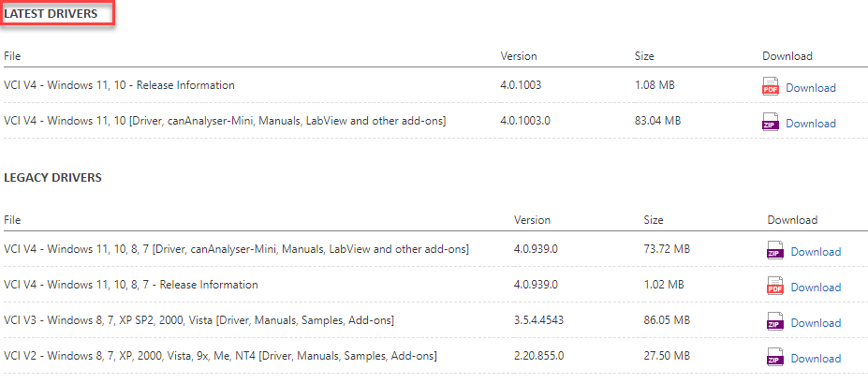The height and width of the screenshot is (384, 868).
Task: Click the VCI V3 Windows 8, 7, XP SP2 filename
Action: coord(199,320)
